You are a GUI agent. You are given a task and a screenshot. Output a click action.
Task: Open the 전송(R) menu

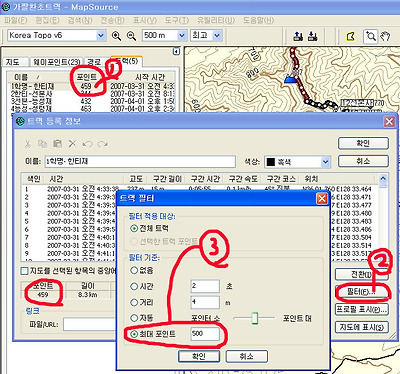tap(112, 20)
